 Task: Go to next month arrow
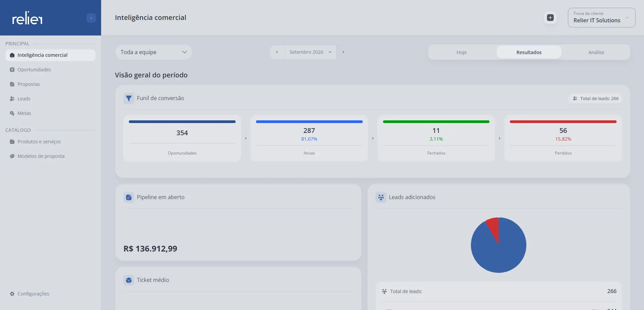click(x=343, y=52)
